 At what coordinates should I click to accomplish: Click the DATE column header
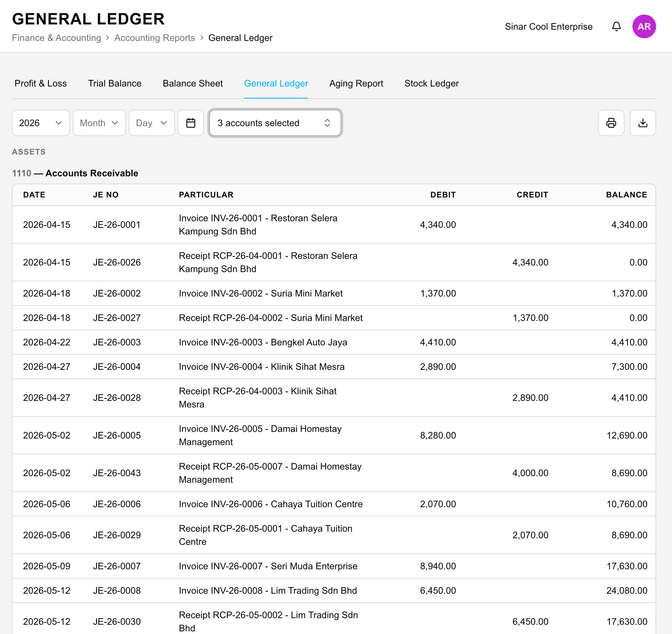pyautogui.click(x=34, y=195)
